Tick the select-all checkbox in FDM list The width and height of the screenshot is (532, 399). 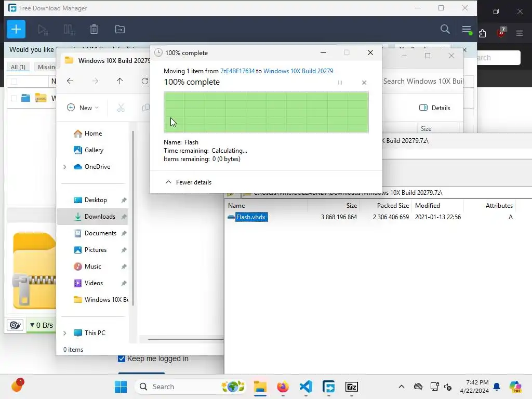click(x=14, y=82)
